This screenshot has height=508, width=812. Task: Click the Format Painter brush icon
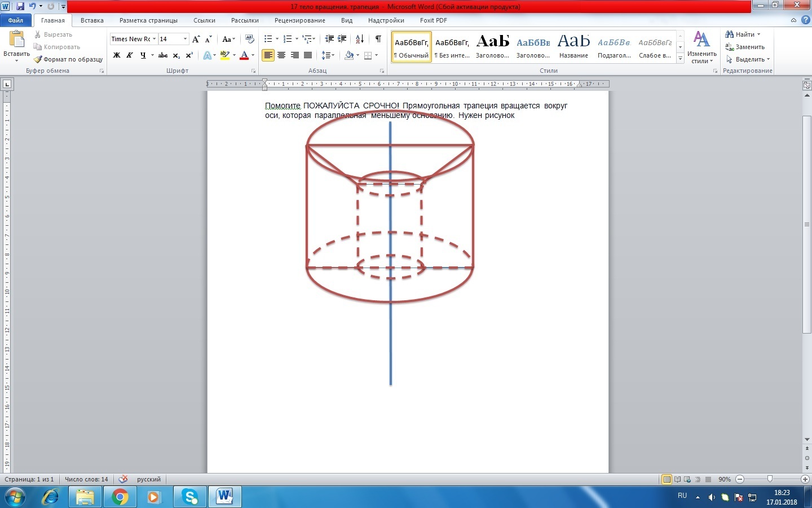click(x=38, y=59)
